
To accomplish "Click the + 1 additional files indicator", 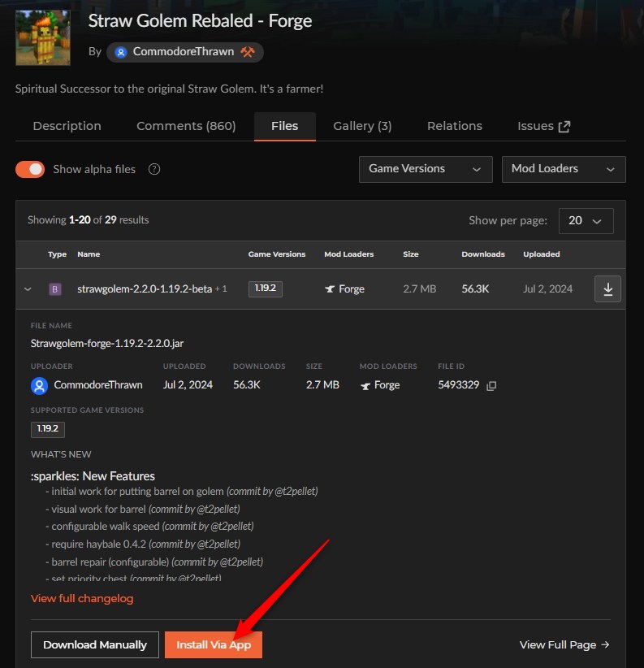I will (x=221, y=288).
